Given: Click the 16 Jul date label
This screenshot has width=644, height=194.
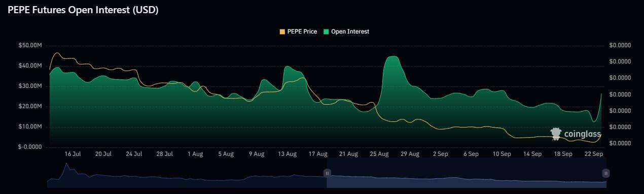Looking at the screenshot, I should click(73, 153).
